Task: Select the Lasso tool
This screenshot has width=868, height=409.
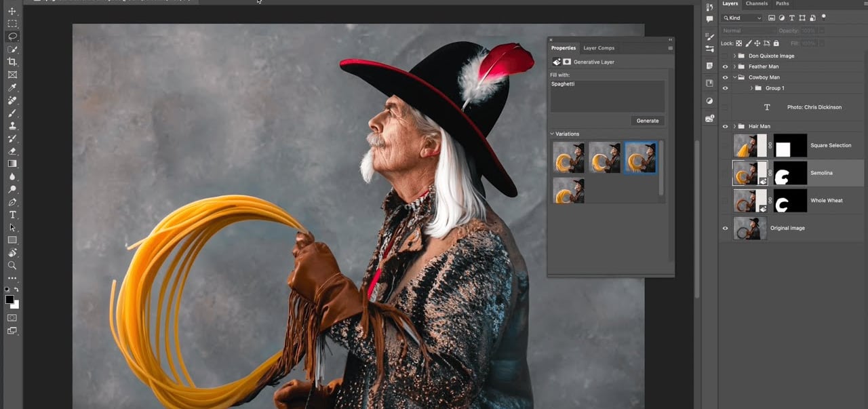Action: tap(12, 37)
